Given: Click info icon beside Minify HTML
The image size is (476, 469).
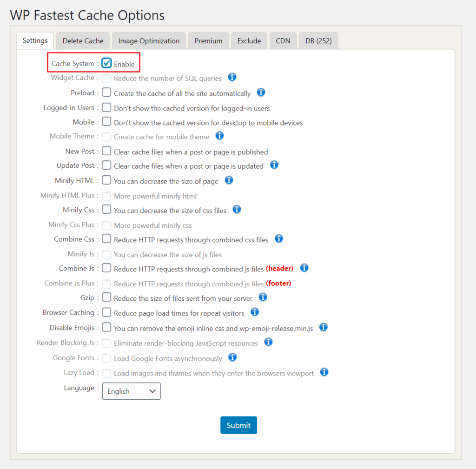Looking at the screenshot, I should point(229,180).
